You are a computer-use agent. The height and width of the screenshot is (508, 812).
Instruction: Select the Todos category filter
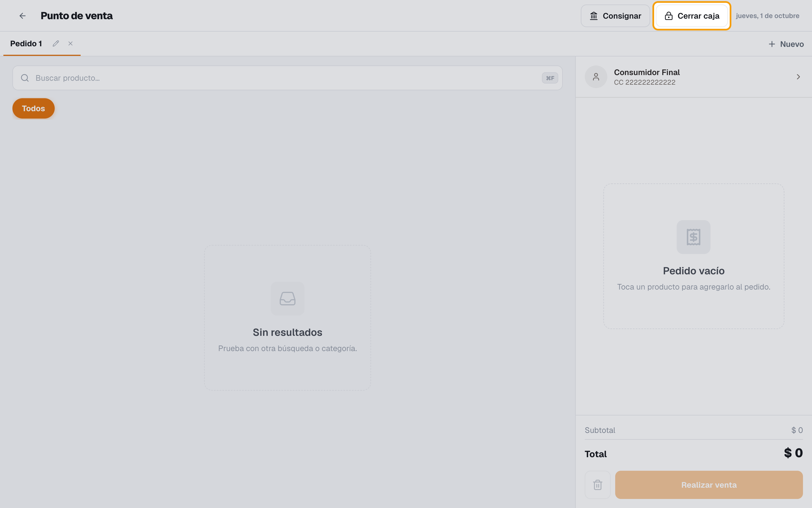pos(34,109)
